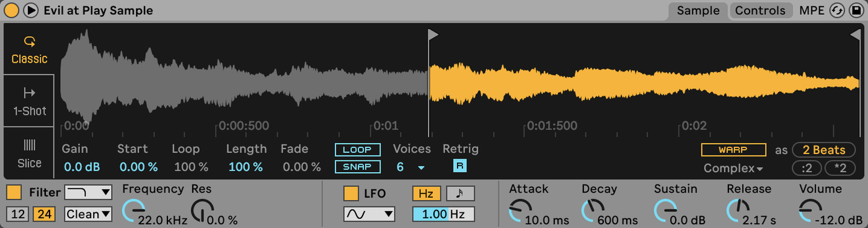Viewport: 868px width, 228px height.
Task: Open the filter type shape dropdown
Action: coord(88,192)
